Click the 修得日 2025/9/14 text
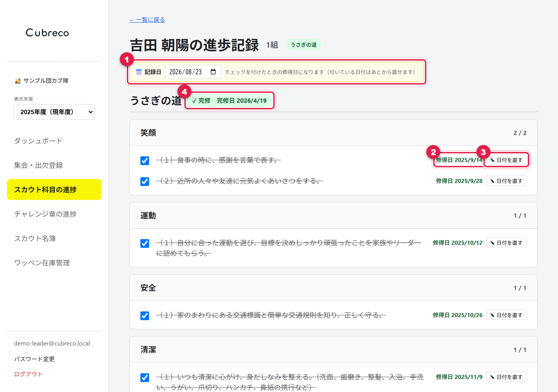The width and height of the screenshot is (558, 392). click(x=459, y=160)
